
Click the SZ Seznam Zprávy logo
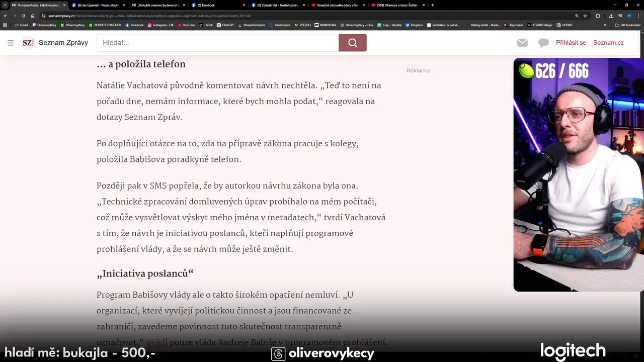(55, 43)
